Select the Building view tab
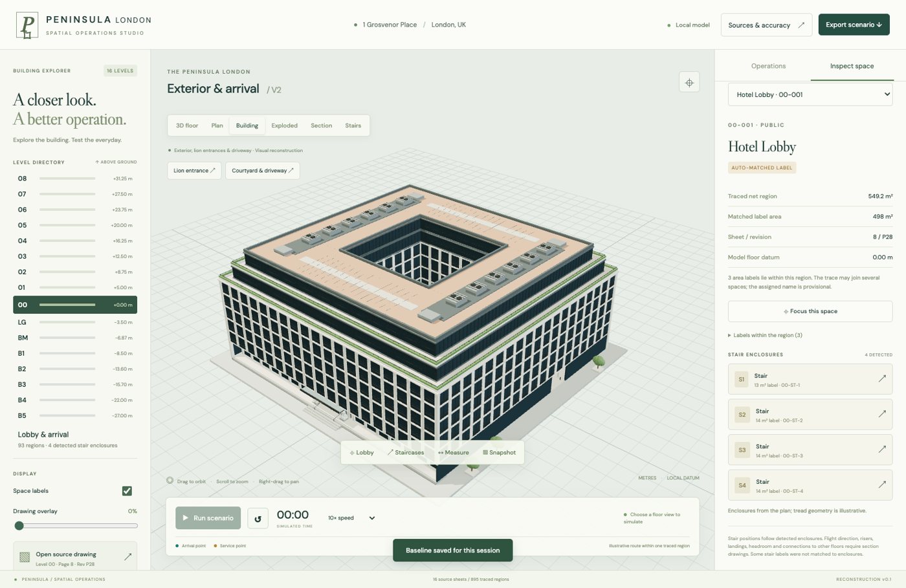 [247, 125]
